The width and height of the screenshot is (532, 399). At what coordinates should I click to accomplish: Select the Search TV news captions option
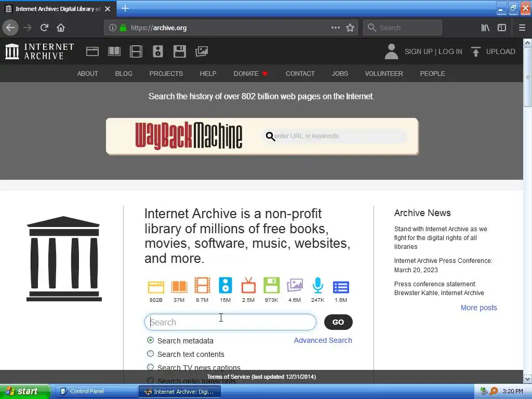(150, 367)
